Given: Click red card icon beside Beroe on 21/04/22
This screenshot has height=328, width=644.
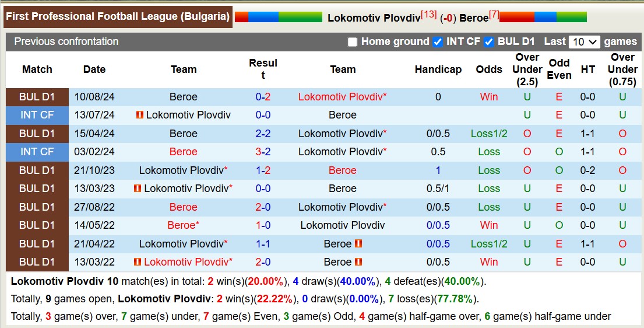Looking at the screenshot, I should 358,244.
